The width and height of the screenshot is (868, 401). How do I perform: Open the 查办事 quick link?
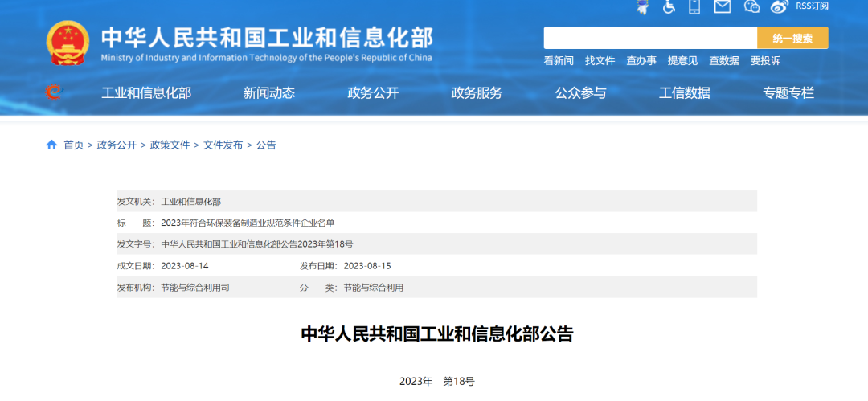641,61
